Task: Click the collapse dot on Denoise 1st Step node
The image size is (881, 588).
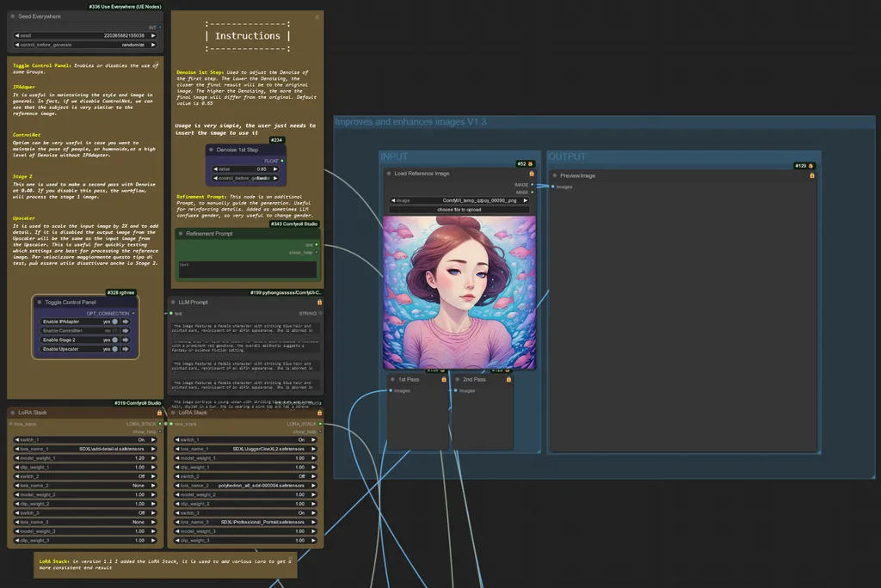Action: click(212, 150)
